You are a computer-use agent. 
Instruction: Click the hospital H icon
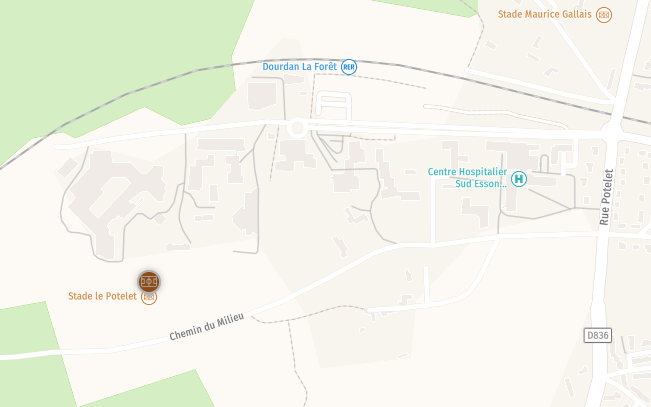coord(519,179)
